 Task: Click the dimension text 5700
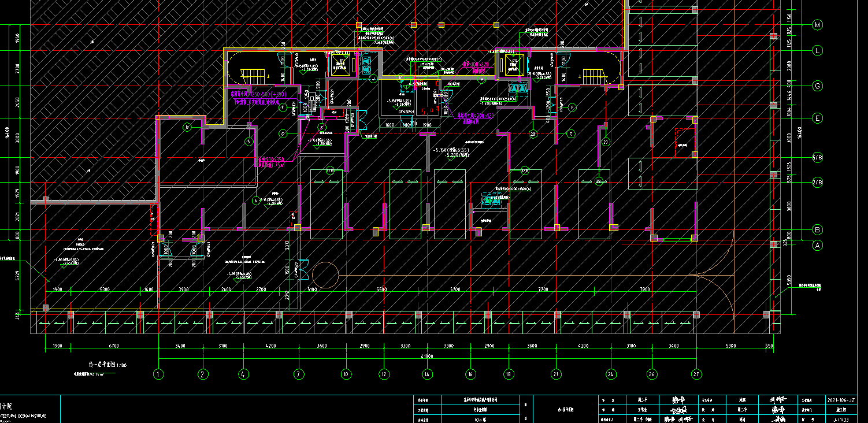tap(455, 288)
